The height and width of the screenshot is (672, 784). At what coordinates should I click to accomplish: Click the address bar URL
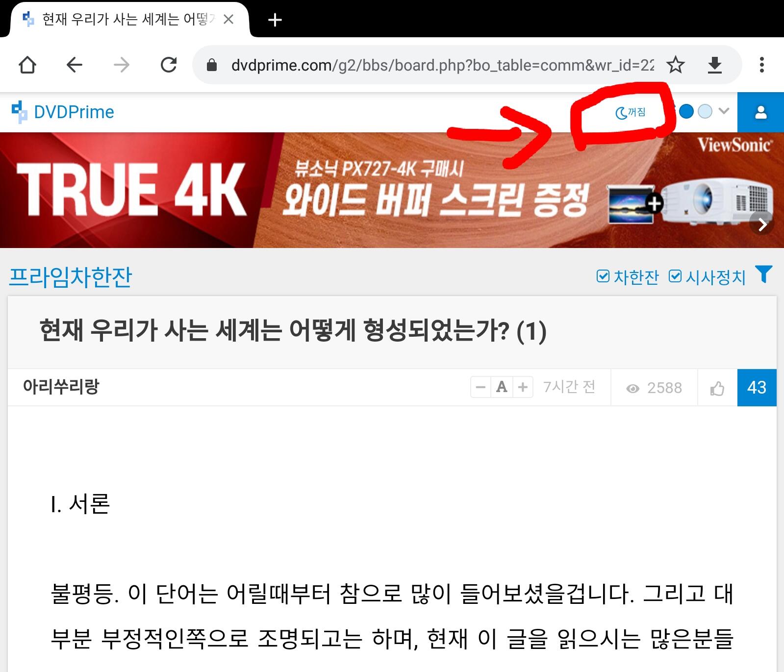tap(443, 65)
